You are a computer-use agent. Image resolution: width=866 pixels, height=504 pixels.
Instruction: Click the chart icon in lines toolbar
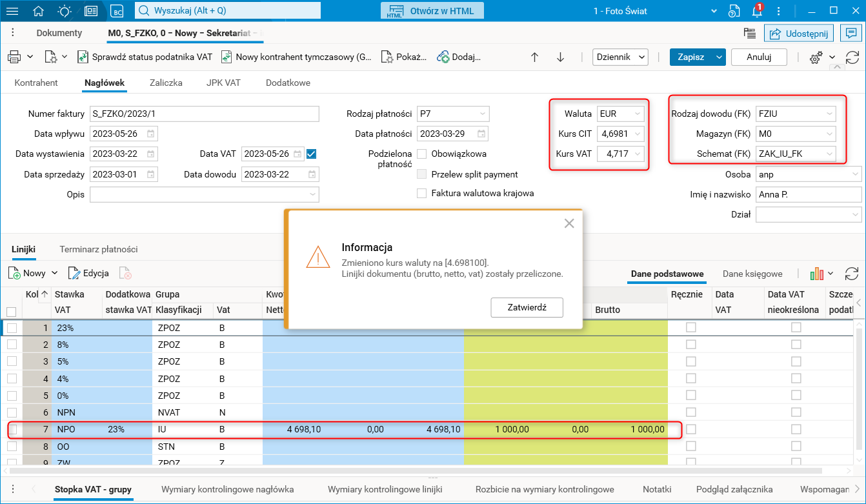(817, 274)
